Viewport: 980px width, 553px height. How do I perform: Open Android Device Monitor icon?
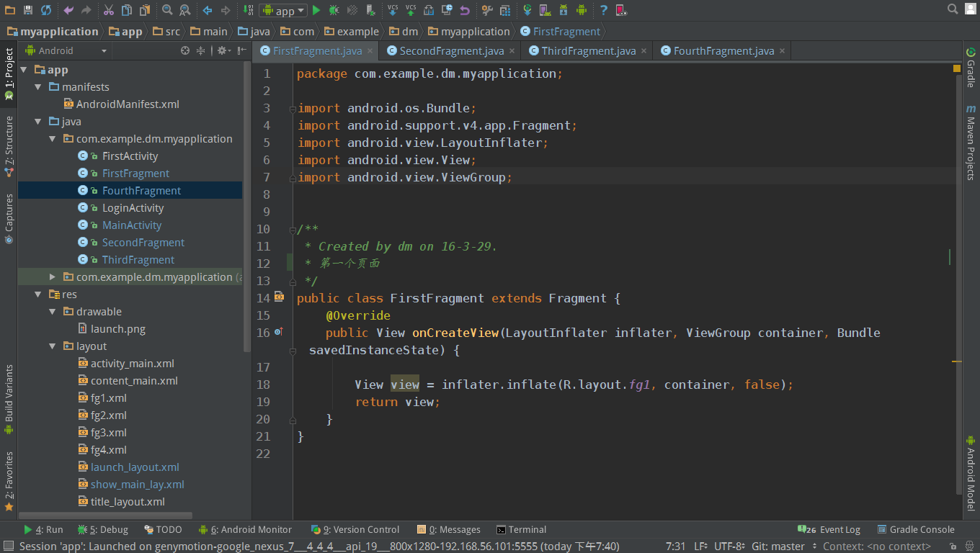tap(582, 10)
